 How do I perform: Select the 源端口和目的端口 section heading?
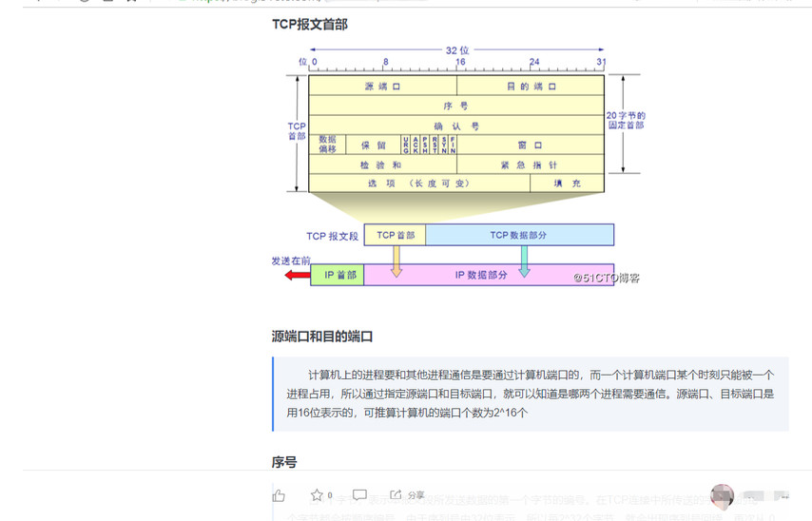pyautogui.click(x=322, y=337)
